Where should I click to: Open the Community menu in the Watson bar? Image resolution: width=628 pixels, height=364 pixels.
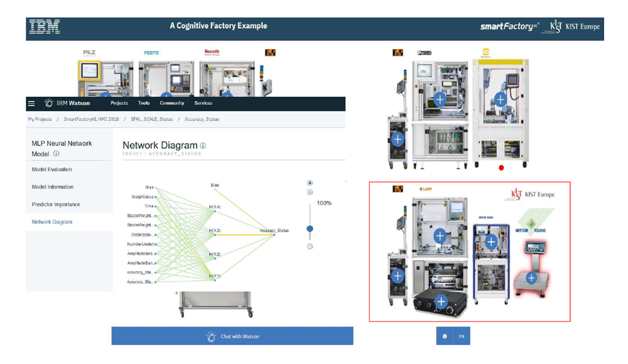(x=172, y=104)
